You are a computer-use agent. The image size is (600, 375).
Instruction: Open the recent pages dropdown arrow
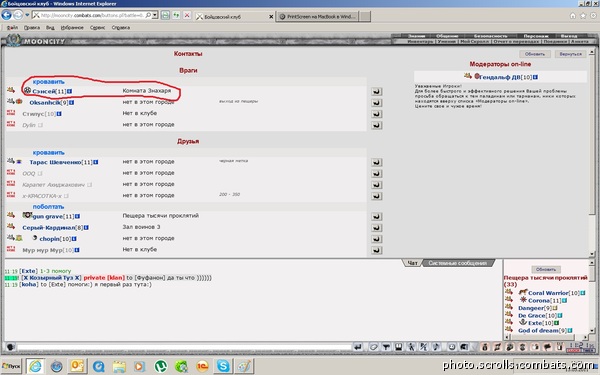[27, 15]
